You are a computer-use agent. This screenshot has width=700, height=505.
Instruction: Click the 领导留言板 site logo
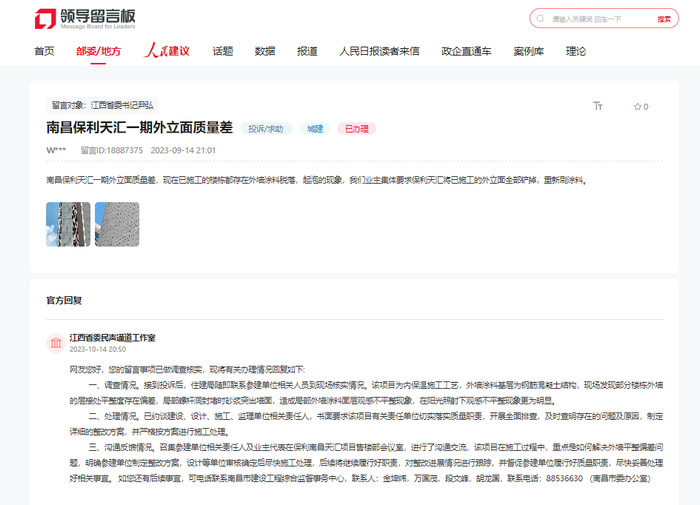(85, 19)
